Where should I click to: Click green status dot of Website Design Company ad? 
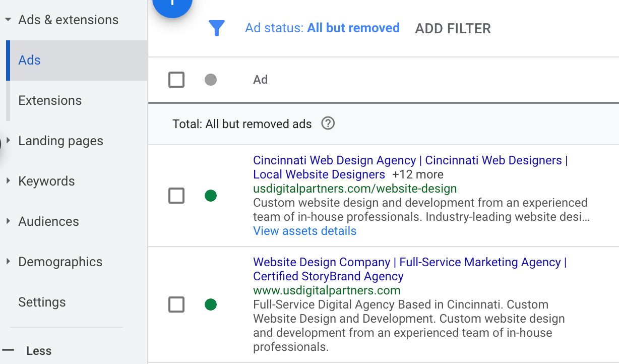211,305
